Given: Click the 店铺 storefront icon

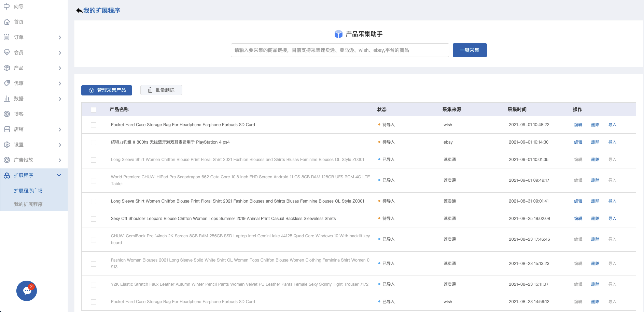Looking at the screenshot, I should (7, 129).
